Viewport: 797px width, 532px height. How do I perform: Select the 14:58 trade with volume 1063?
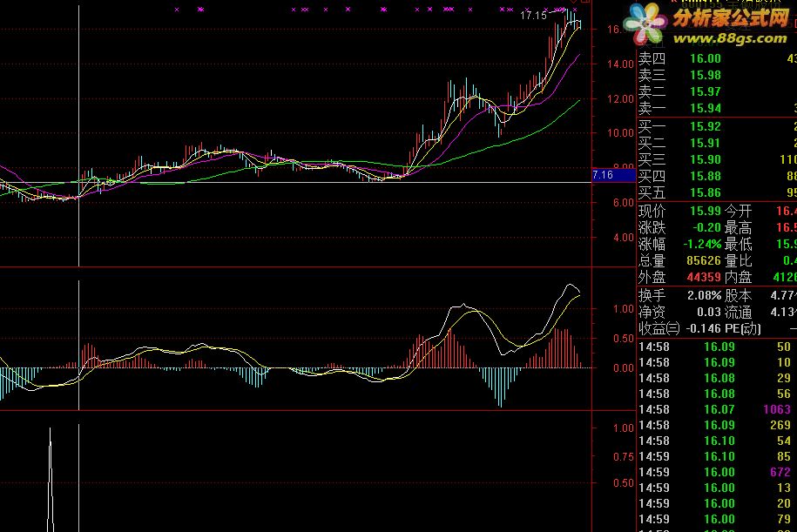coord(714,409)
